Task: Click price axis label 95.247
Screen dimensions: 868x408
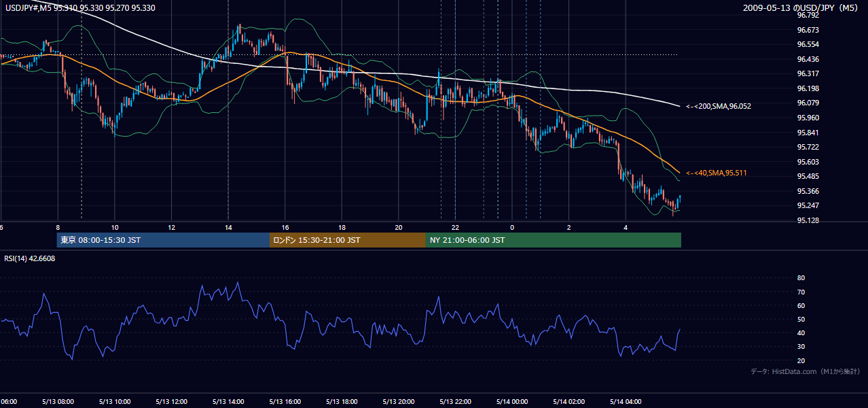Action: tap(808, 205)
